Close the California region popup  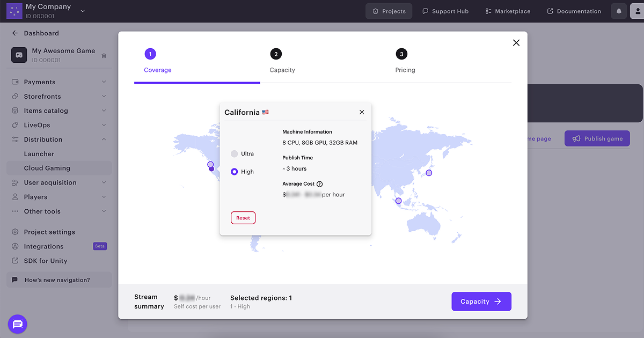pos(362,112)
